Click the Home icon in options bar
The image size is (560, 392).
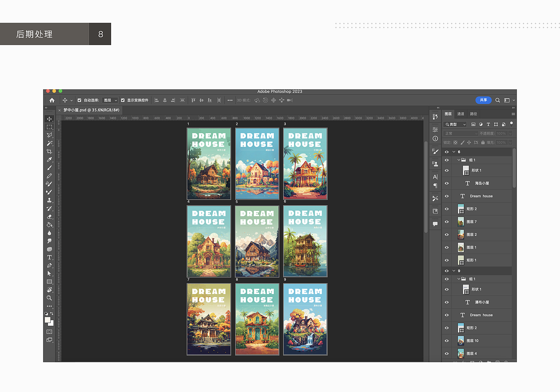pos(52,100)
